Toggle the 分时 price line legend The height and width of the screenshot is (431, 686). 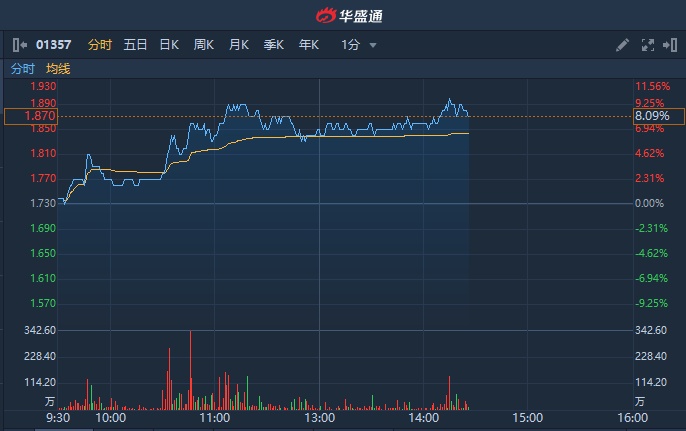pyautogui.click(x=22, y=69)
